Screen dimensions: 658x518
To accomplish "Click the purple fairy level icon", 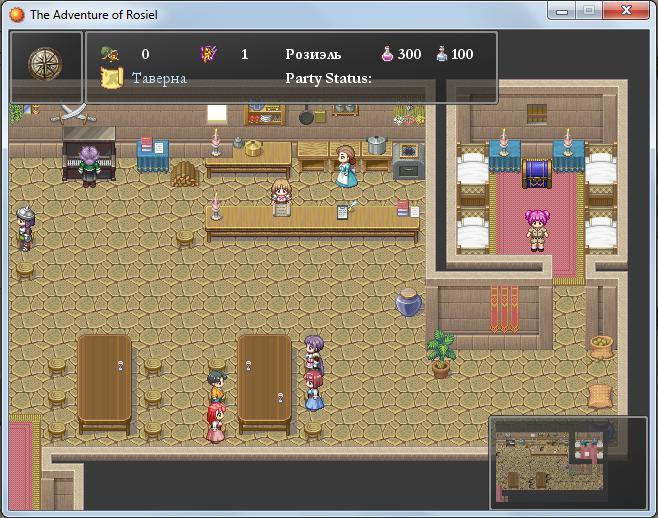I will pos(208,54).
